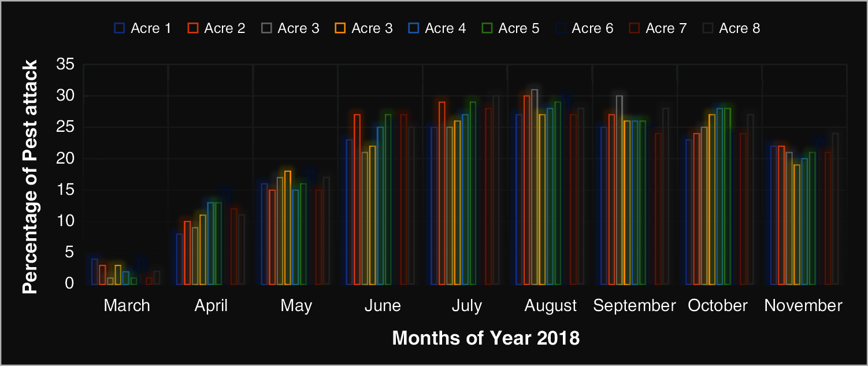Select the orange bar in May

288,227
